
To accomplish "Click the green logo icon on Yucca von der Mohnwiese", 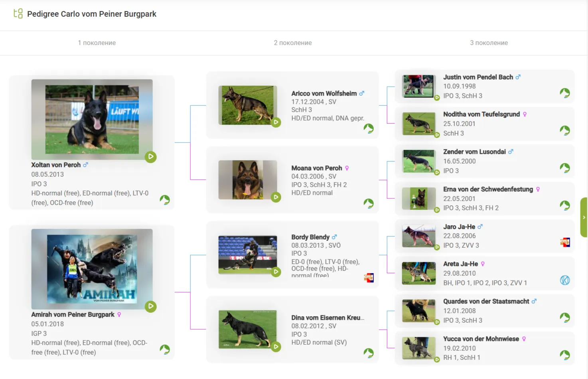I will 565,355.
